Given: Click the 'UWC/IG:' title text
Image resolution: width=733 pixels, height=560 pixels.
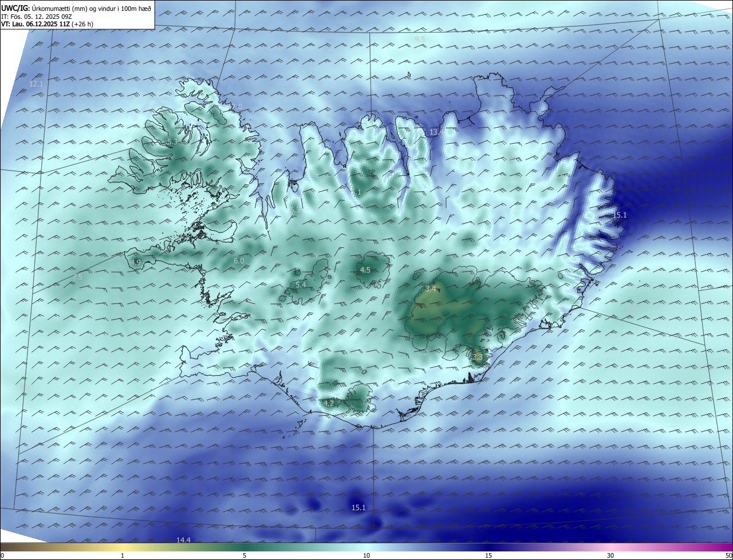Looking at the screenshot, I should [15, 9].
